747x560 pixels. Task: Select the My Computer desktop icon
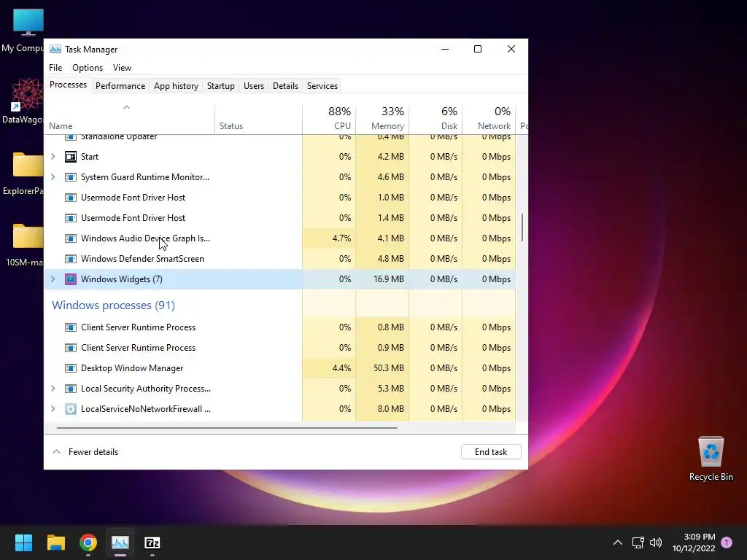coord(25,31)
